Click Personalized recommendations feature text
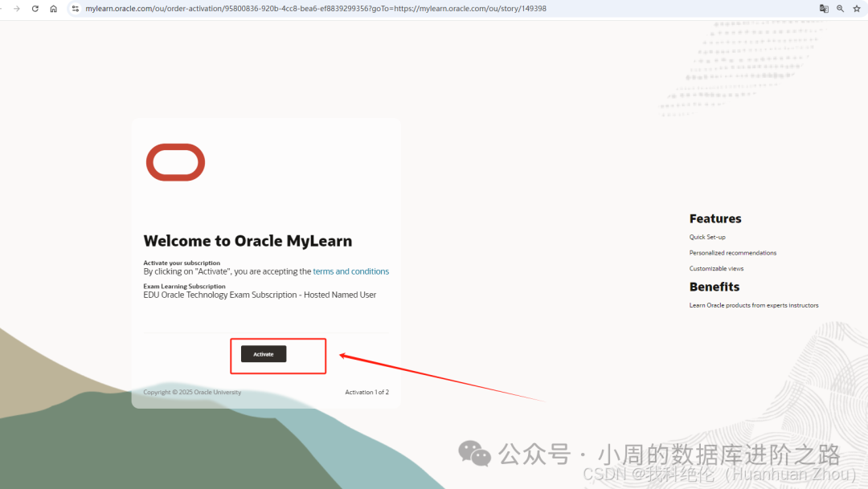 [733, 253]
